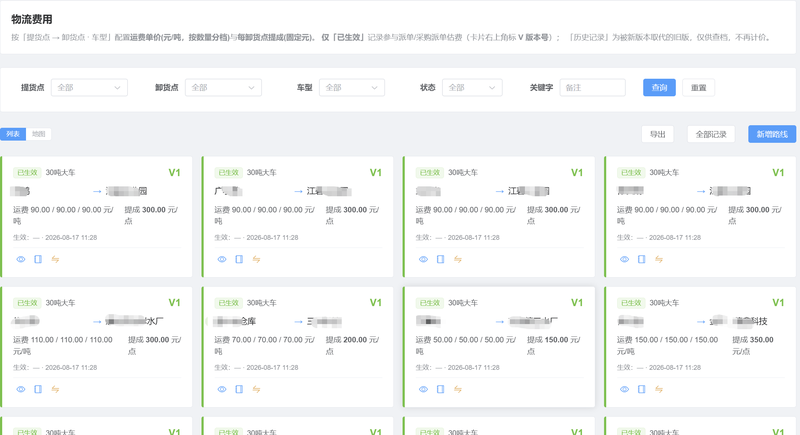Click 已生效 tag on the 110.00 freight card
The image size is (800, 435).
pyautogui.click(x=27, y=303)
